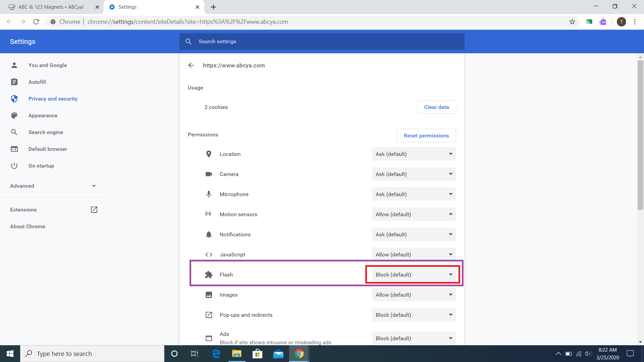644x362 pixels.
Task: Open Privacy and security settings
Action: click(x=53, y=99)
